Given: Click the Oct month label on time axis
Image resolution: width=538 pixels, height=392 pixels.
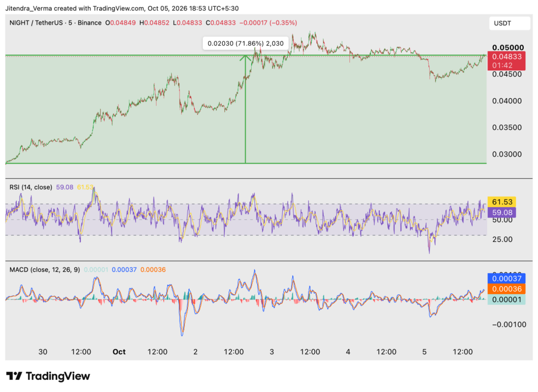Looking at the screenshot, I should click(x=119, y=352).
